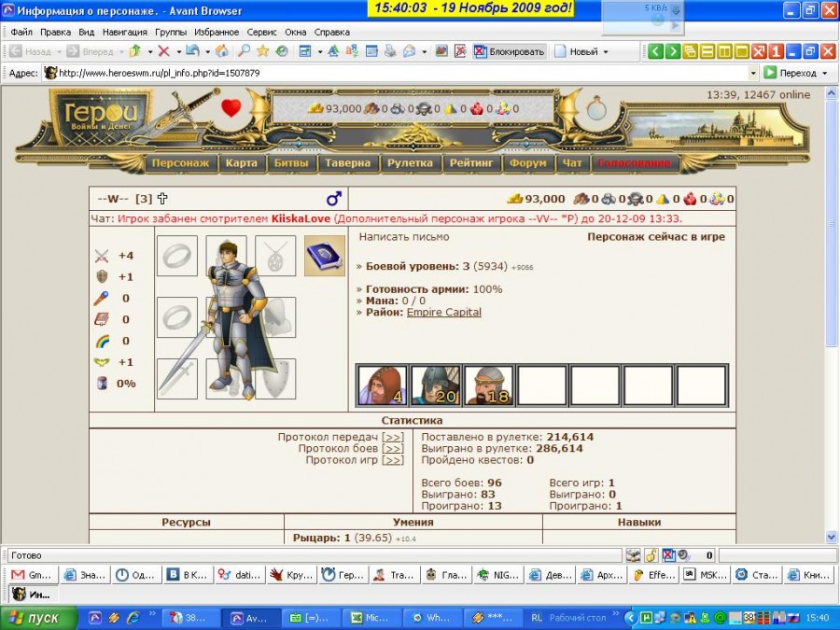Click the Написать письмо link

(x=404, y=237)
